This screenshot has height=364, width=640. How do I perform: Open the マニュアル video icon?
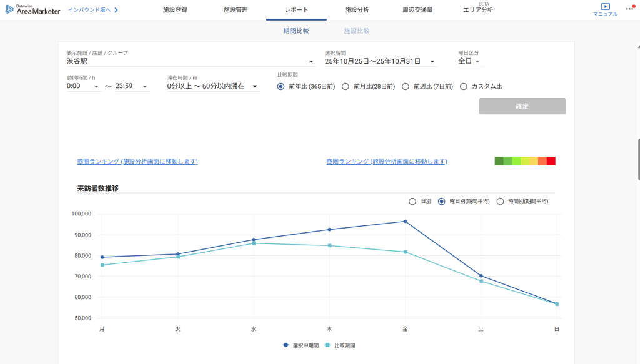605,7
